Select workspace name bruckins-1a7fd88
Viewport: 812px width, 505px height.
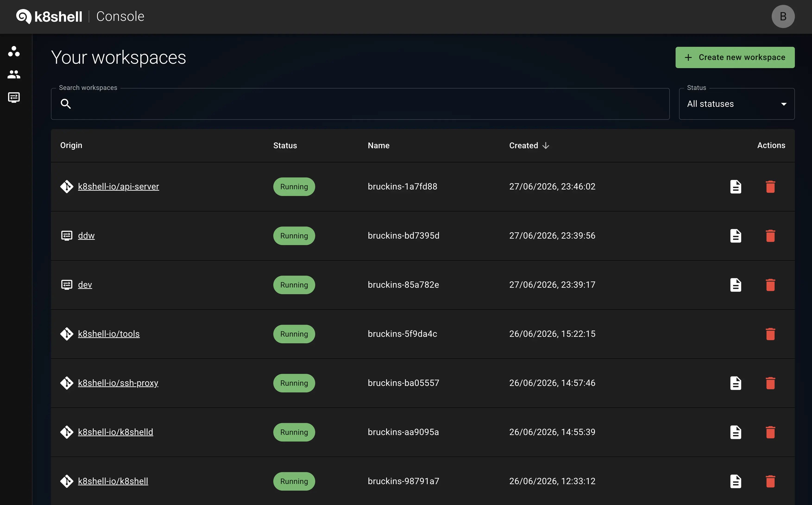point(402,187)
